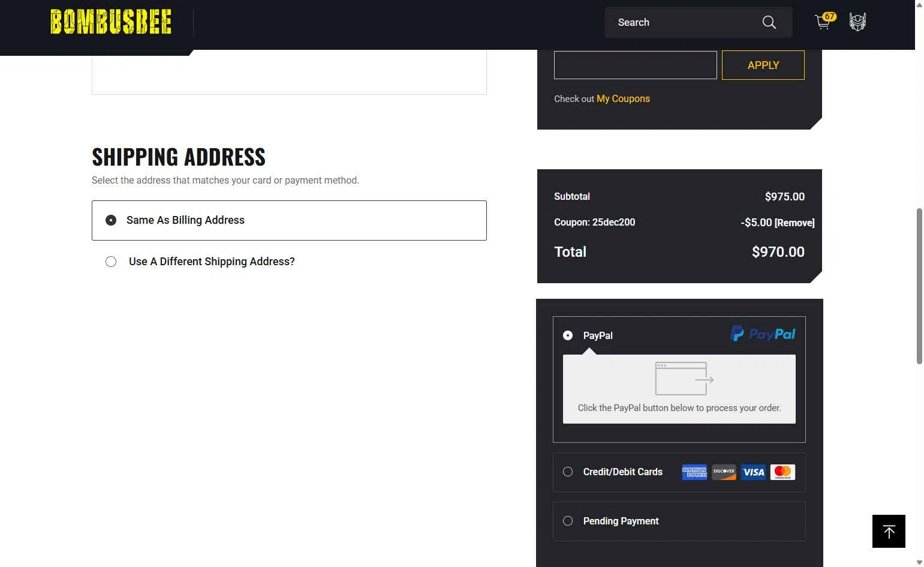Click the Visa card icon
The image size is (924, 567).
753,472
